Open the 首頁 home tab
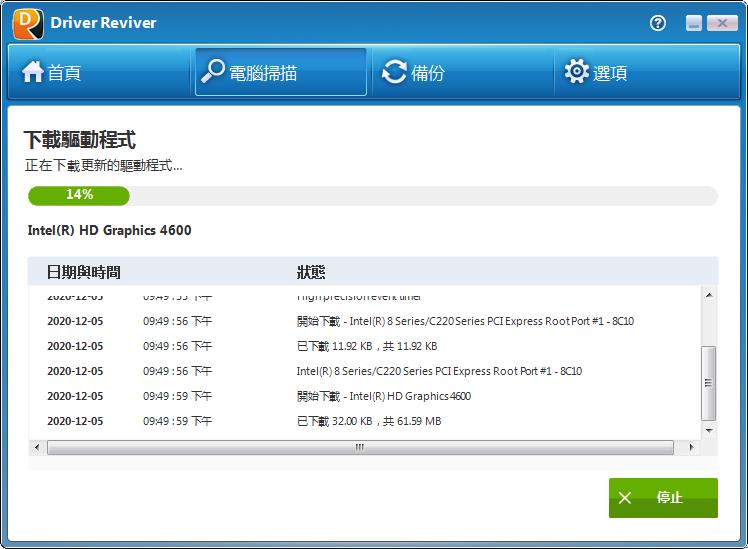The width and height of the screenshot is (748, 549). [100, 73]
